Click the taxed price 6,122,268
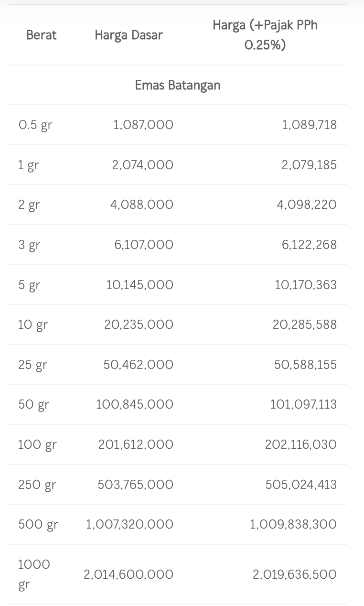 pyautogui.click(x=309, y=245)
